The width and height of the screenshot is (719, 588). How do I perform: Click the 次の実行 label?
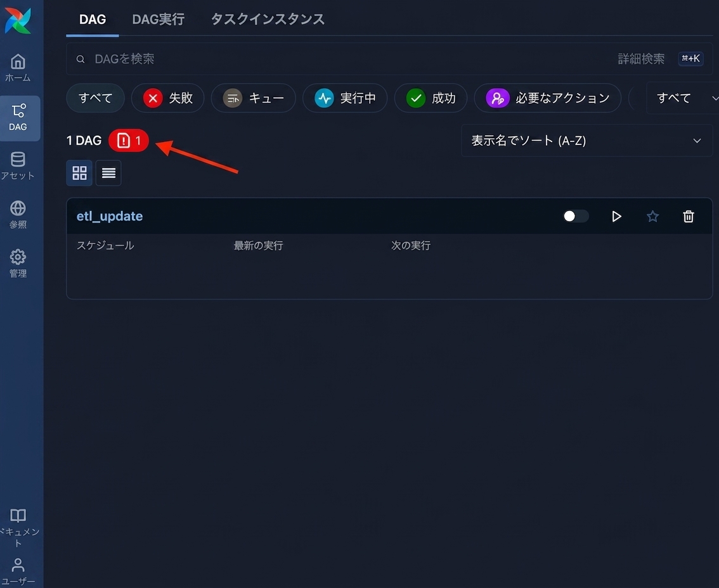point(410,246)
